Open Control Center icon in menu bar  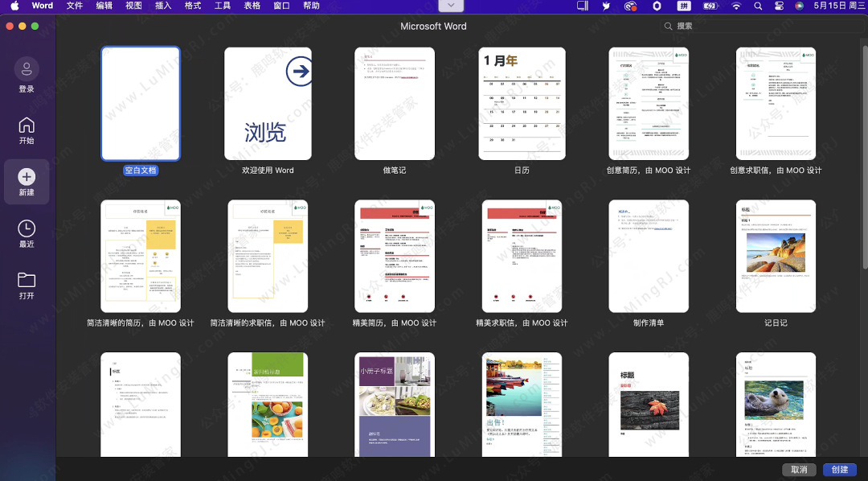[x=779, y=6]
